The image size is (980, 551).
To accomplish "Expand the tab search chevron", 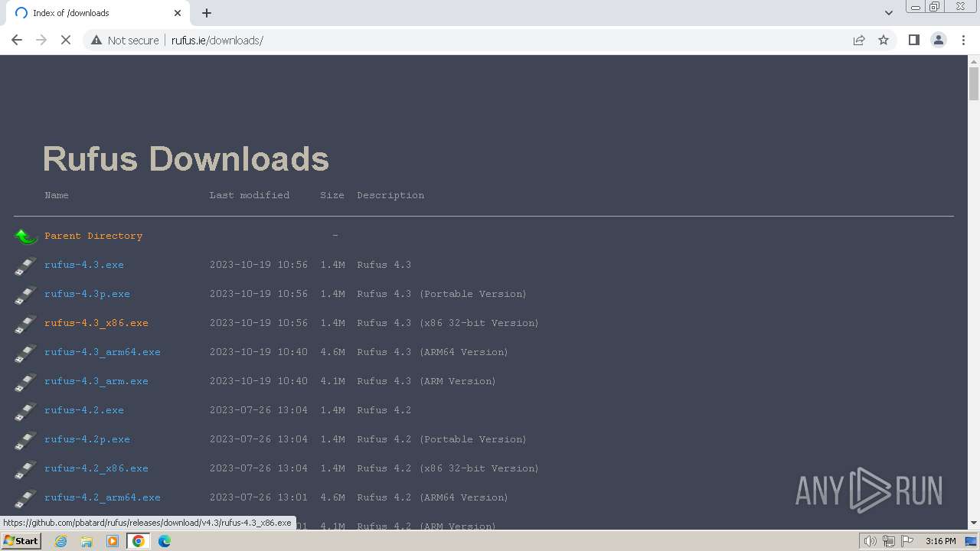I will point(888,13).
